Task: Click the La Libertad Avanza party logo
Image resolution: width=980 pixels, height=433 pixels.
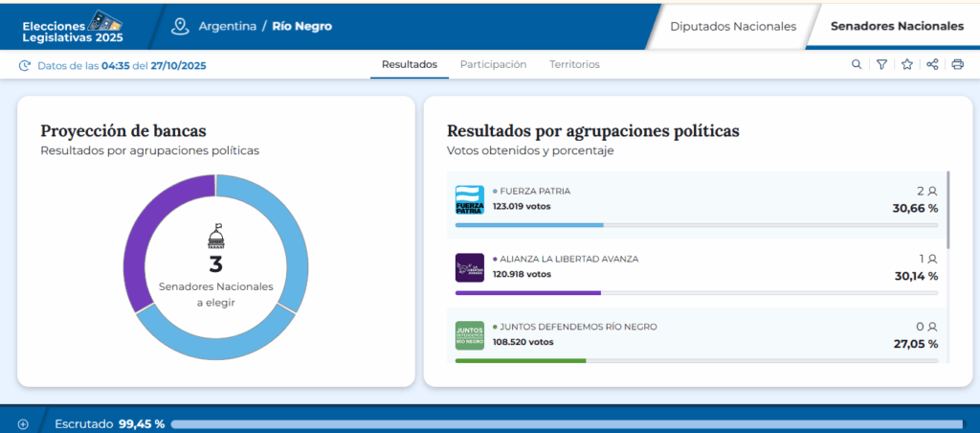Action: 469,267
